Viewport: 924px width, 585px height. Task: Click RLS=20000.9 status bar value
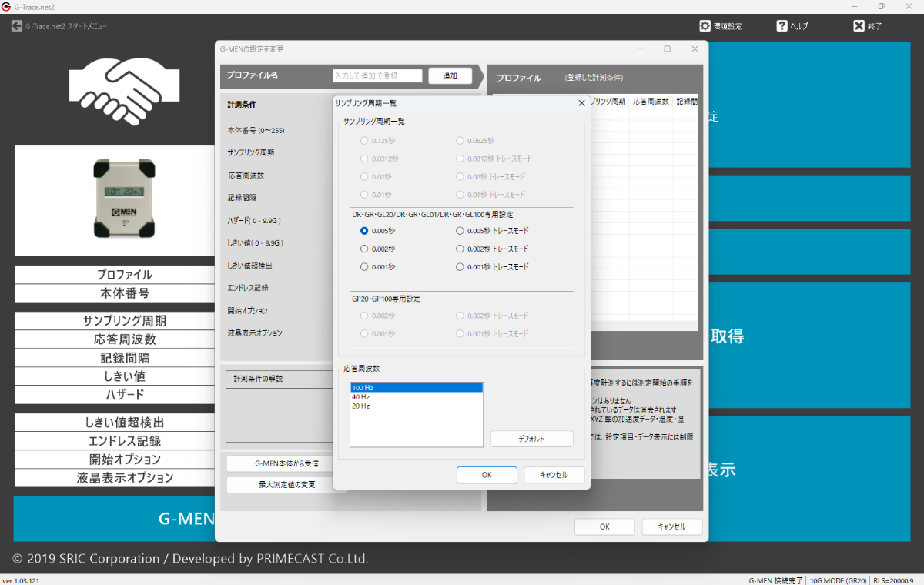click(x=893, y=580)
